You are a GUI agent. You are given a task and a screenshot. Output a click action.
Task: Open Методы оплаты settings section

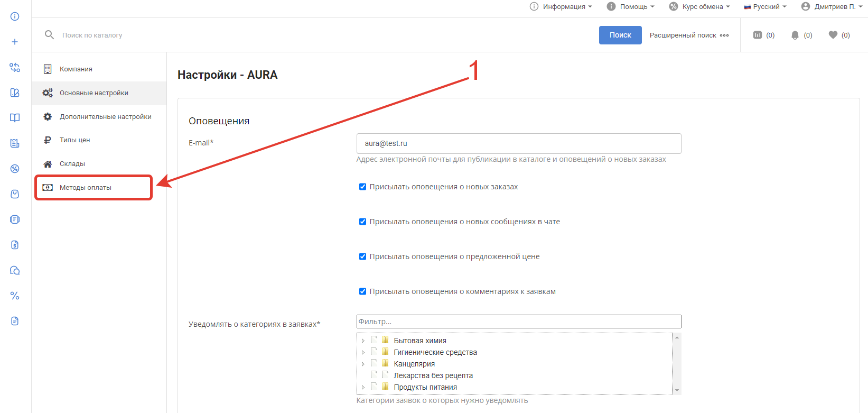(x=86, y=188)
